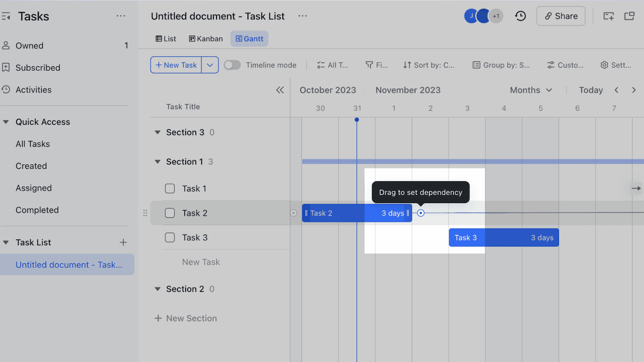The width and height of the screenshot is (644, 362).
Task: Click the drag handle beside Task 2
Action: tap(145, 213)
